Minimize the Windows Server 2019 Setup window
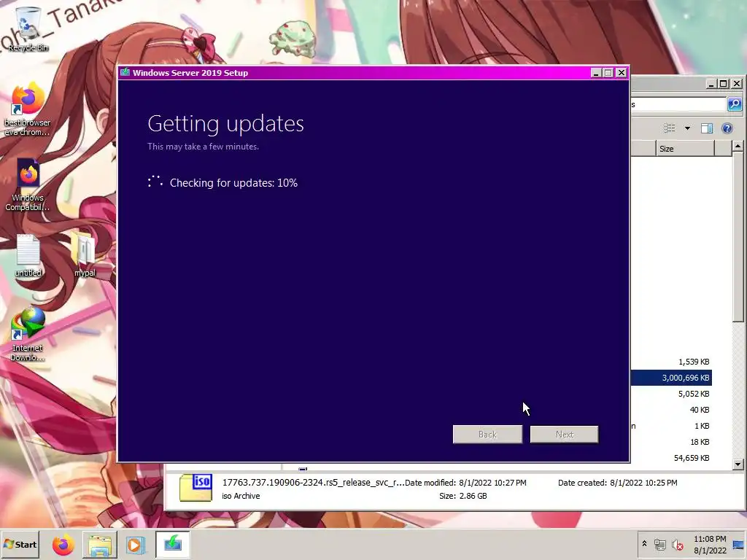Image resolution: width=747 pixels, height=560 pixels. 595,73
